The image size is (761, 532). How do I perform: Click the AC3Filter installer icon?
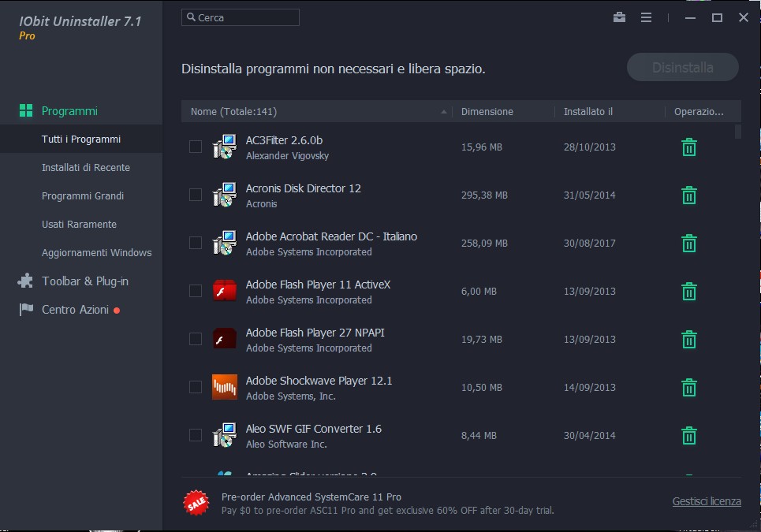coord(225,147)
